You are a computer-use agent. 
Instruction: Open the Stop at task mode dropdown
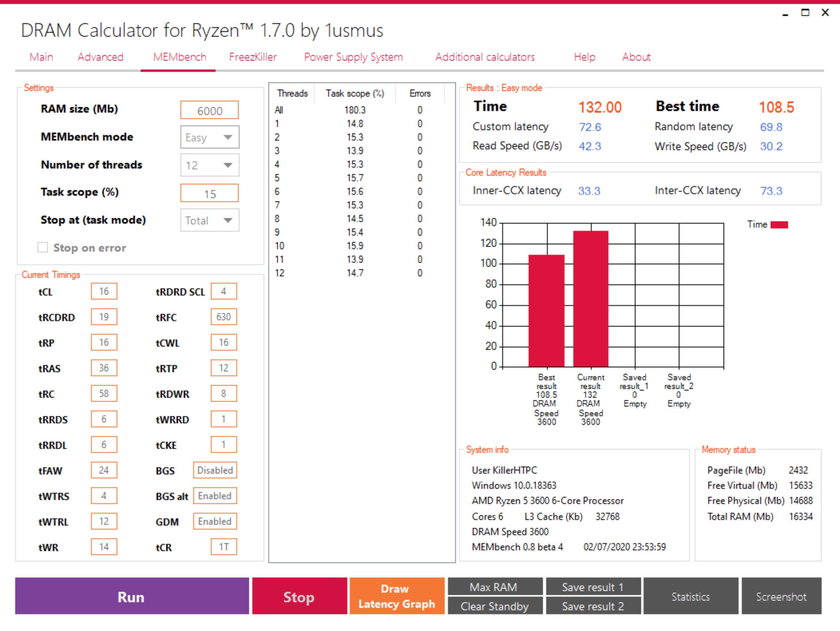coord(210,220)
